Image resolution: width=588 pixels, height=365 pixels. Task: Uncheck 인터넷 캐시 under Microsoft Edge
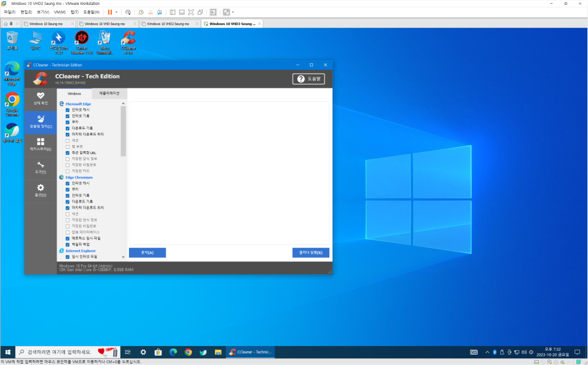click(x=68, y=110)
